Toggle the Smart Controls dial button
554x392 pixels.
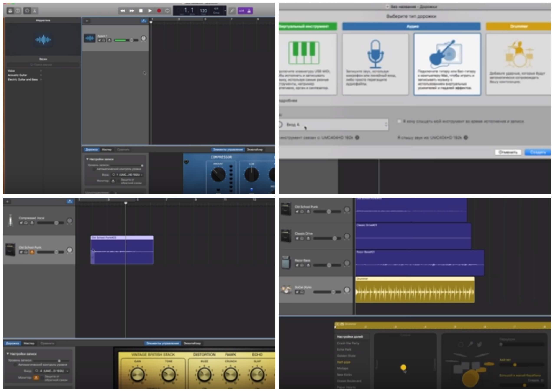(x=27, y=11)
